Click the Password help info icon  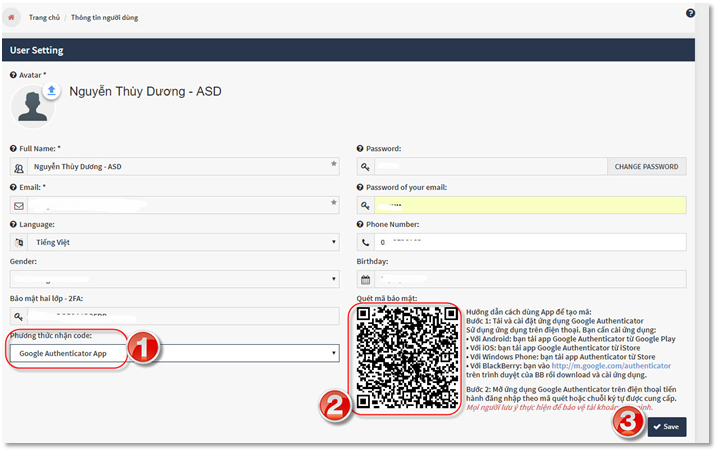(x=360, y=148)
